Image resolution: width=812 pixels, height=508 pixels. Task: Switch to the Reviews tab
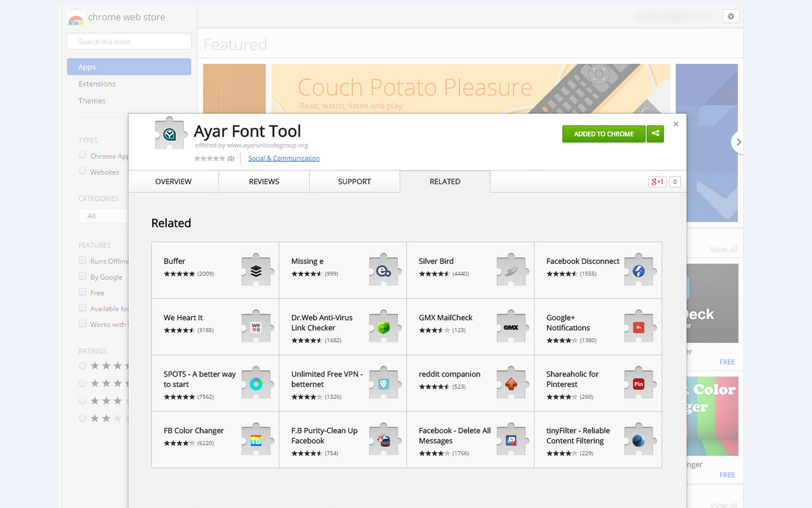(264, 182)
